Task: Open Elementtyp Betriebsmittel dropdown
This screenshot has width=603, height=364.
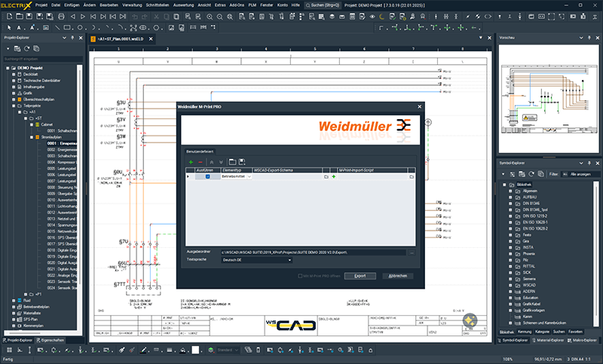Action: click(249, 177)
